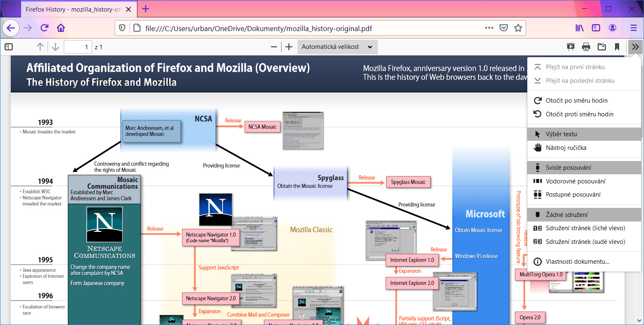Go to previous page arrow
The width and height of the screenshot is (644, 325).
(x=40, y=47)
